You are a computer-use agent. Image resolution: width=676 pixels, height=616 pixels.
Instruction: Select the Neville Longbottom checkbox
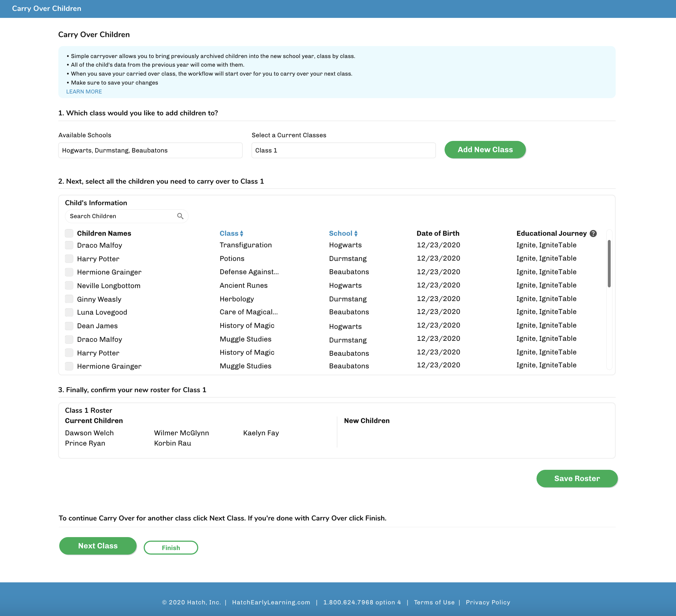click(69, 285)
